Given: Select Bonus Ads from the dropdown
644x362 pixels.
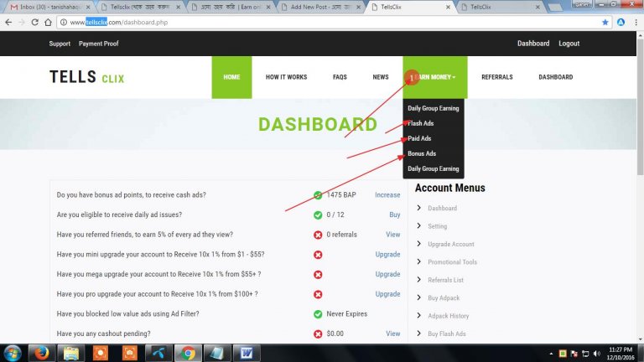Looking at the screenshot, I should tap(422, 153).
